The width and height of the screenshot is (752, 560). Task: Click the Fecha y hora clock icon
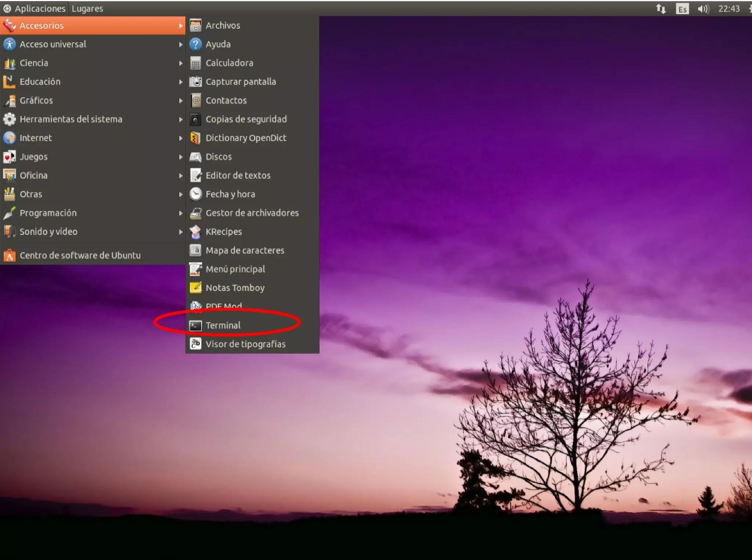(195, 194)
